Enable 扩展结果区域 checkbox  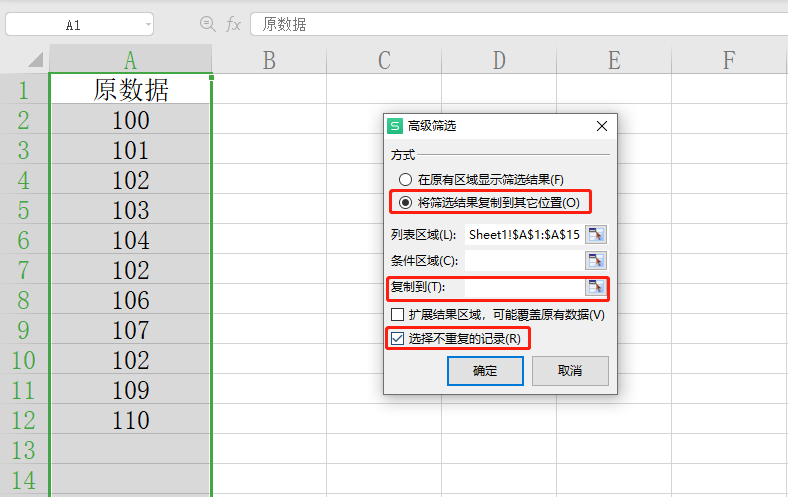click(397, 315)
